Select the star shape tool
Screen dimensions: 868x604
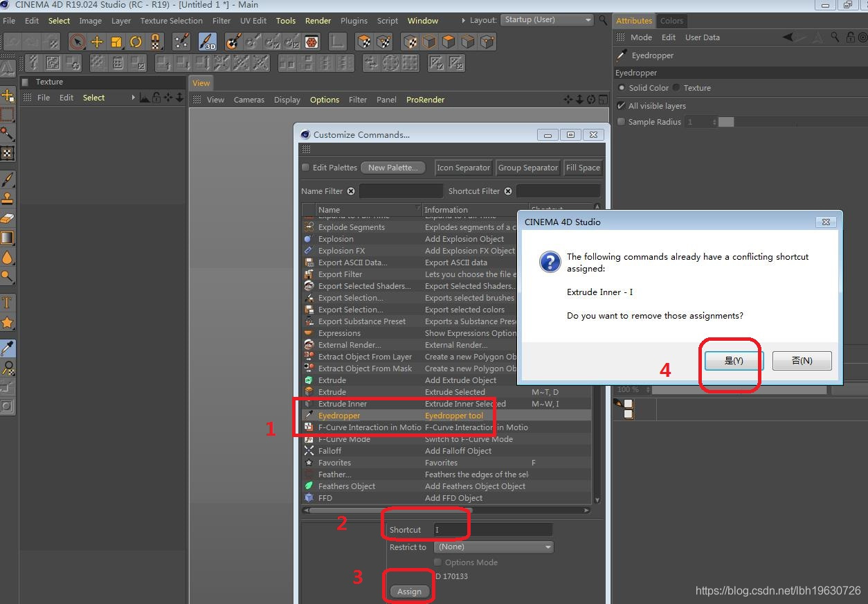[8, 322]
